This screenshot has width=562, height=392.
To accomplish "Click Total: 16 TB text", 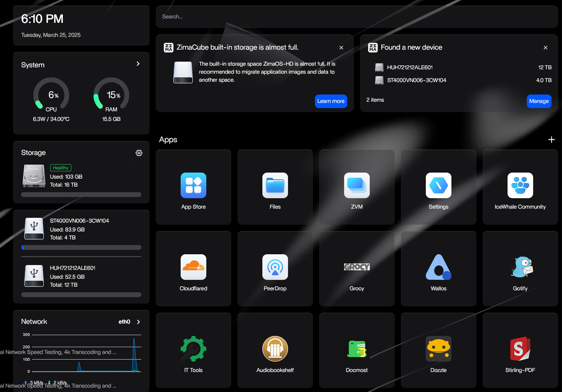I will 64,185.
